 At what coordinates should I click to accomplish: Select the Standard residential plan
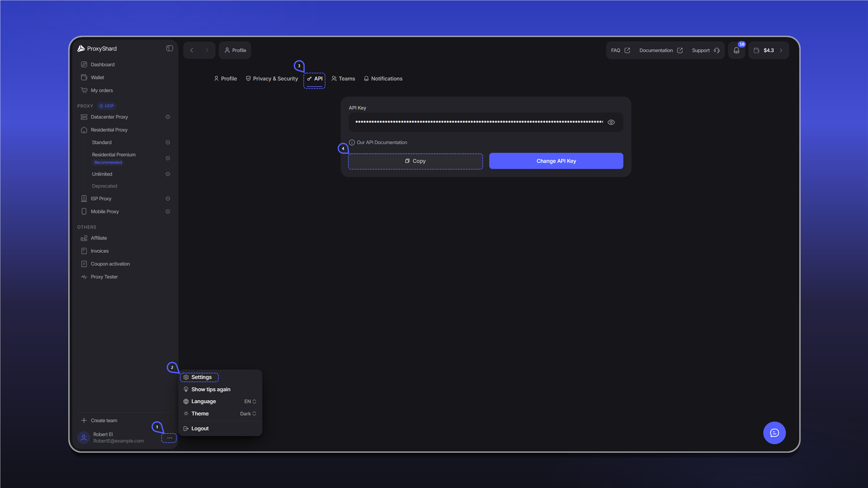[102, 142]
